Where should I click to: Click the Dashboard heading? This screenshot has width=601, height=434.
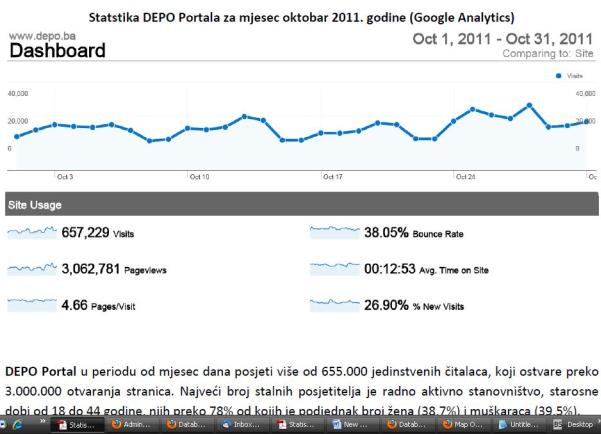point(57,51)
